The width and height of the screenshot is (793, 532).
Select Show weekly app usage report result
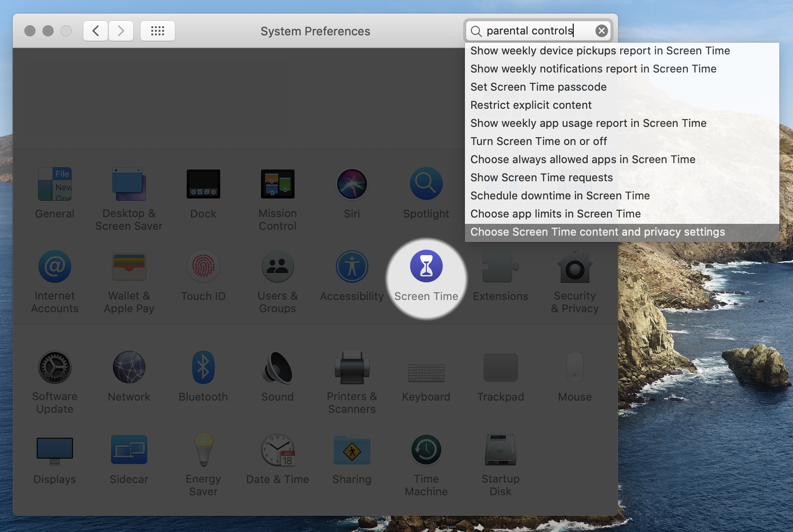(x=622, y=123)
